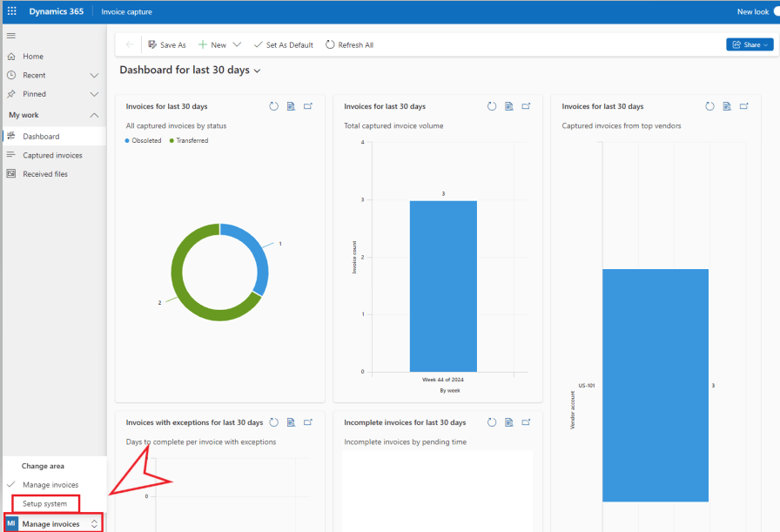
Task: Click the Share button
Action: (750, 44)
